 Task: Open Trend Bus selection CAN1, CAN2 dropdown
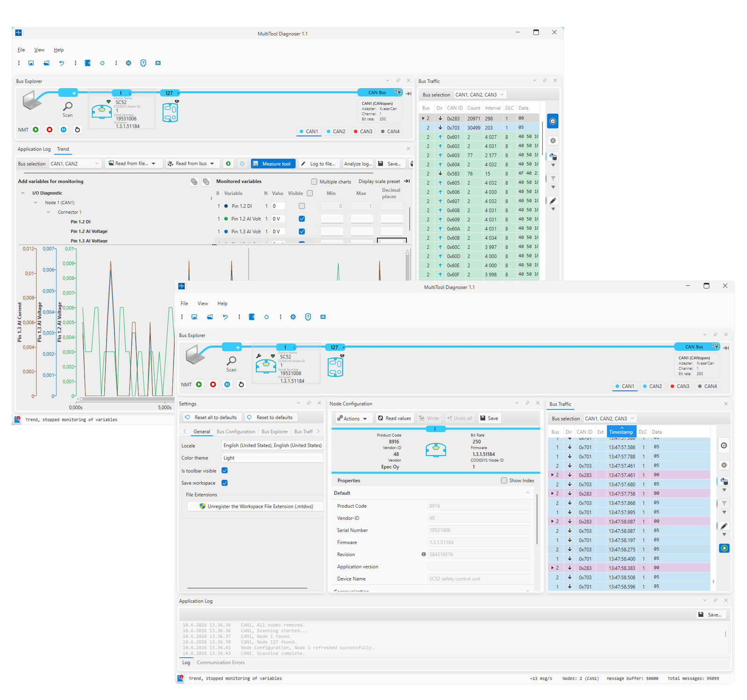(75, 164)
